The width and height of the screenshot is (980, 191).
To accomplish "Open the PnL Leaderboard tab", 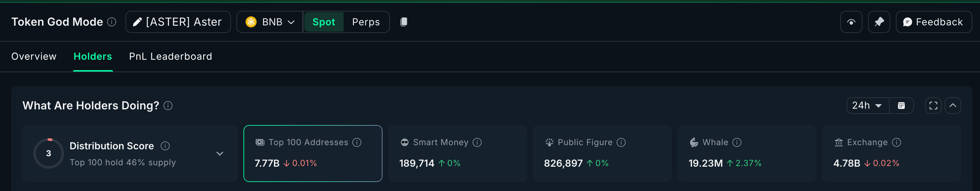I will coord(170,57).
